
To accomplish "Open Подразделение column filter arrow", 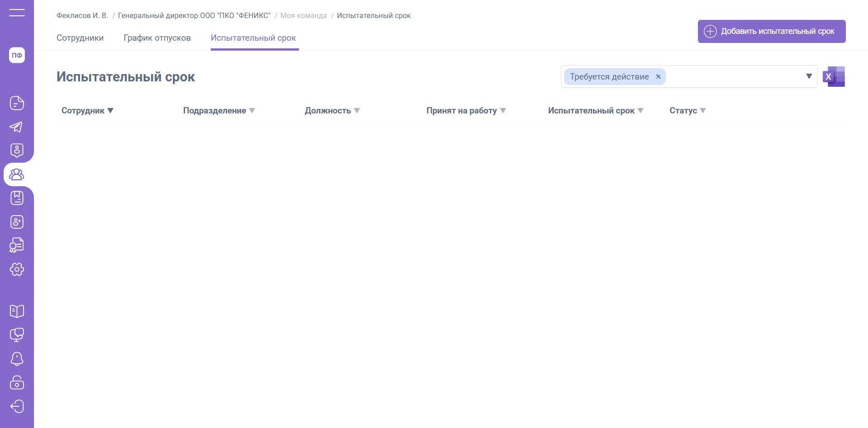I will click(x=252, y=111).
